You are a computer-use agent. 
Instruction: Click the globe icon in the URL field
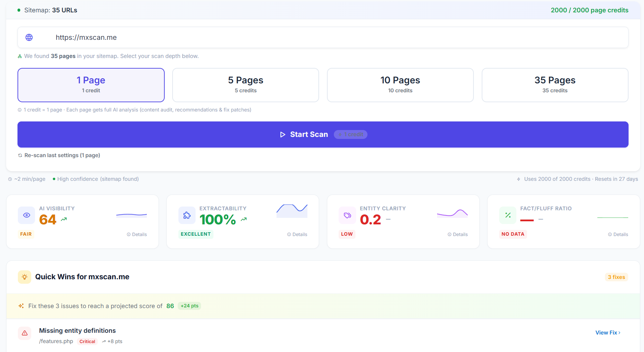pos(29,37)
